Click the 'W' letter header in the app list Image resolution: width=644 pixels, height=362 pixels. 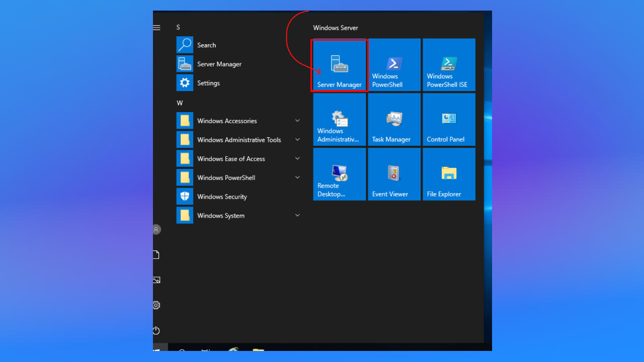click(180, 103)
